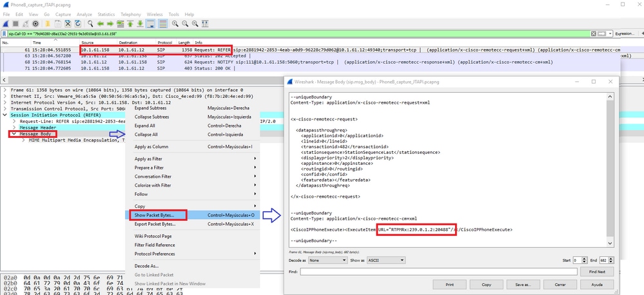
Task: Start capturing packets with the shark fin icon
Action: (x=6, y=23)
